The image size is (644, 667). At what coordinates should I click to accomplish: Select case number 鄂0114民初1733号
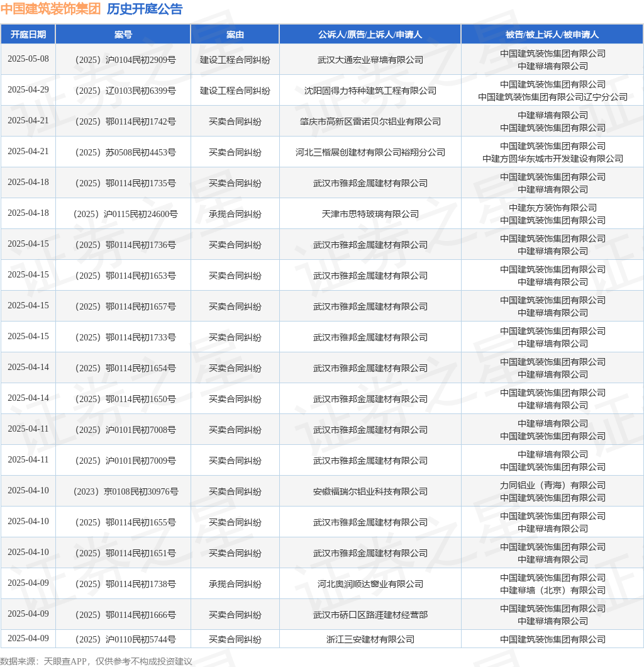tap(141, 337)
